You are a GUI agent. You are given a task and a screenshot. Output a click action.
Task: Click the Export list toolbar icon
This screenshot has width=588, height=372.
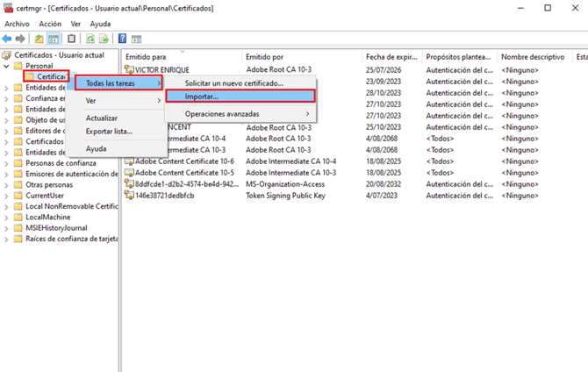click(x=104, y=39)
